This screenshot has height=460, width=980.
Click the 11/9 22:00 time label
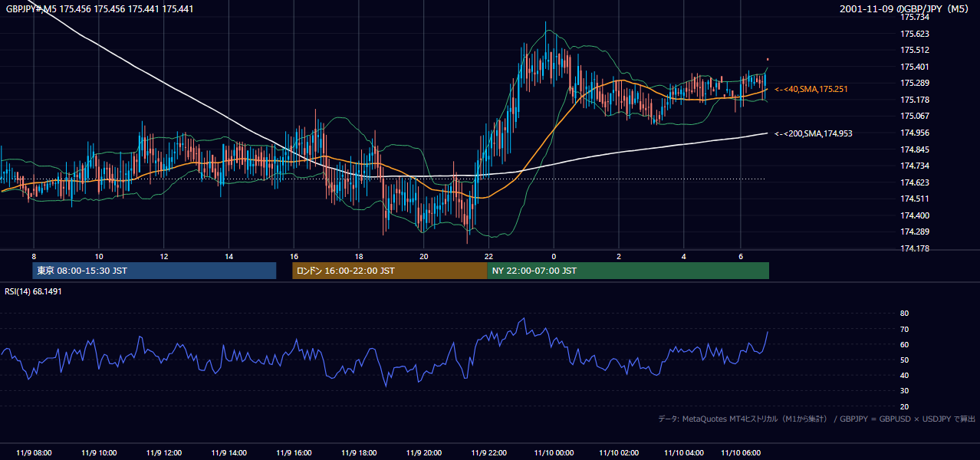(x=489, y=453)
